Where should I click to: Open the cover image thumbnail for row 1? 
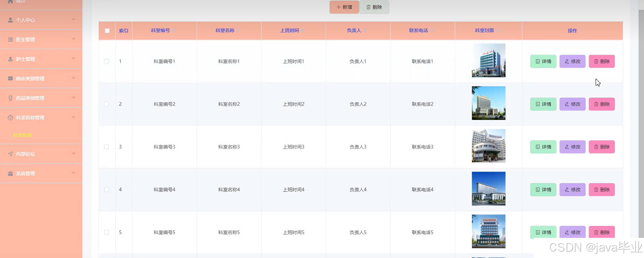[x=488, y=60]
